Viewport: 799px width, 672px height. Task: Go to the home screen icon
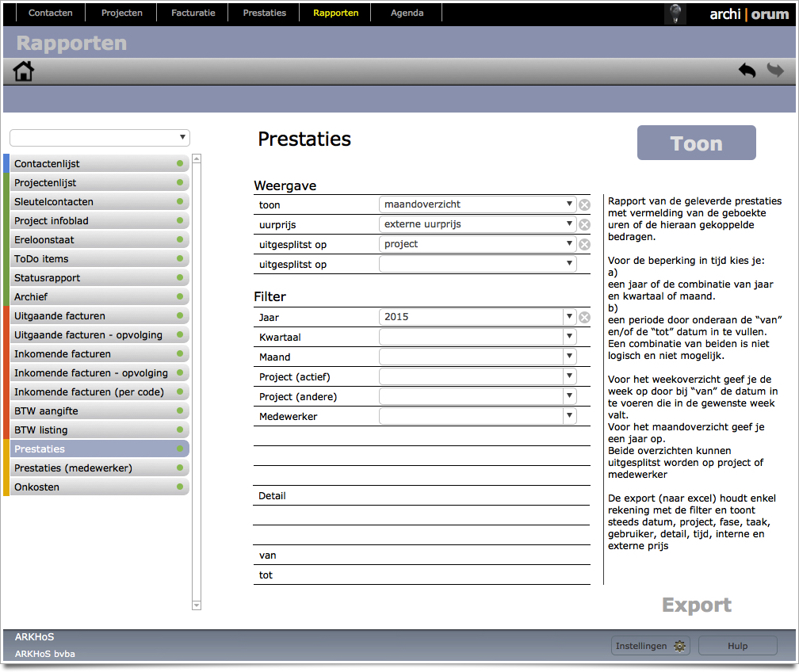pos(24,71)
